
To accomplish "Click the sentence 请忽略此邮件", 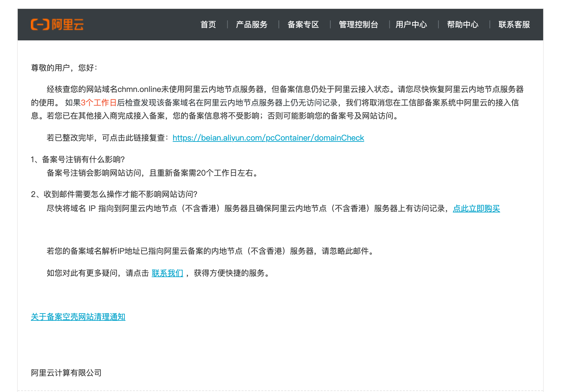I will (x=347, y=251).
